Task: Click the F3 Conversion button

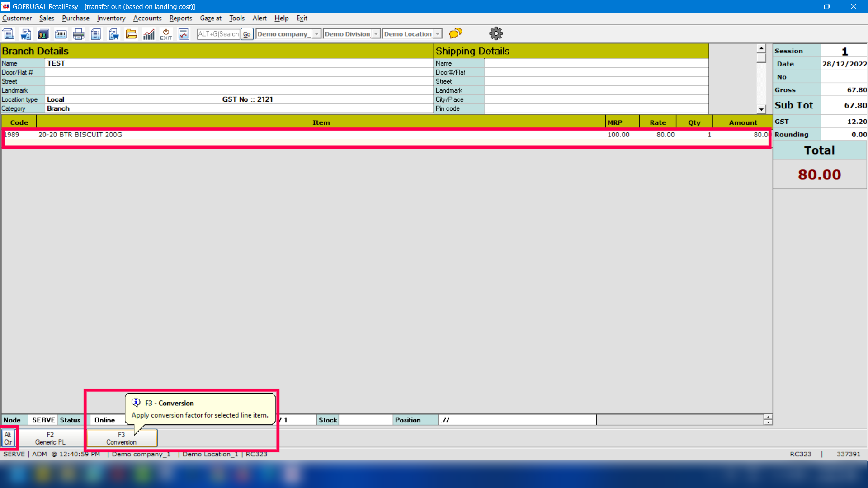Action: coord(121,438)
